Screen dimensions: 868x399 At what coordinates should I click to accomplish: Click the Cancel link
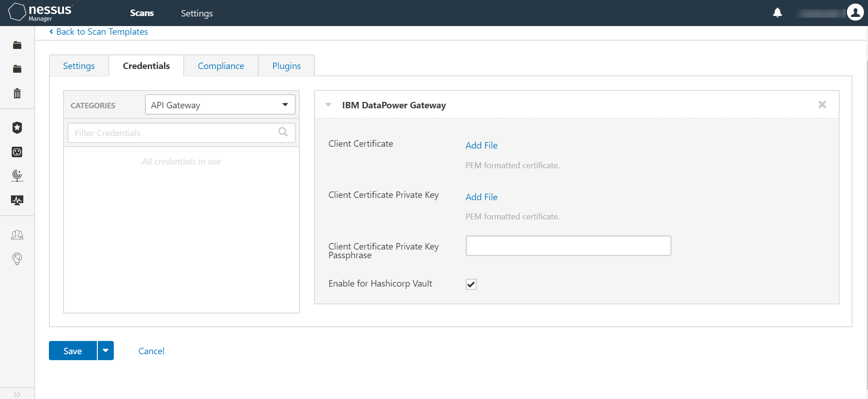[x=151, y=351]
